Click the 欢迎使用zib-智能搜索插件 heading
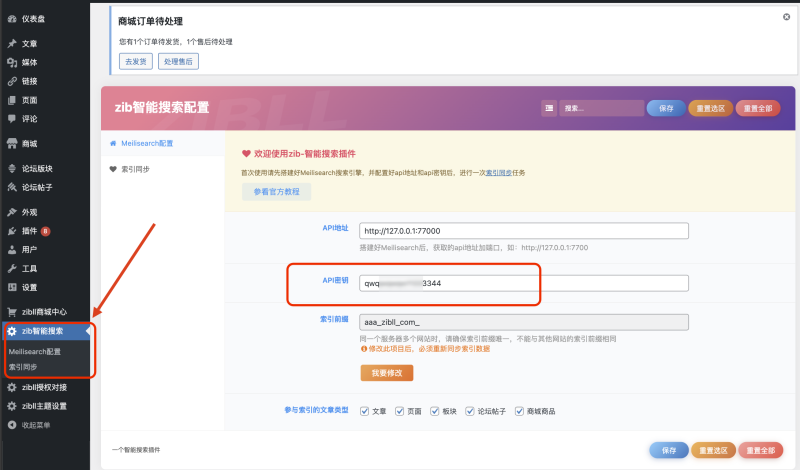800x470 pixels. tap(305, 154)
